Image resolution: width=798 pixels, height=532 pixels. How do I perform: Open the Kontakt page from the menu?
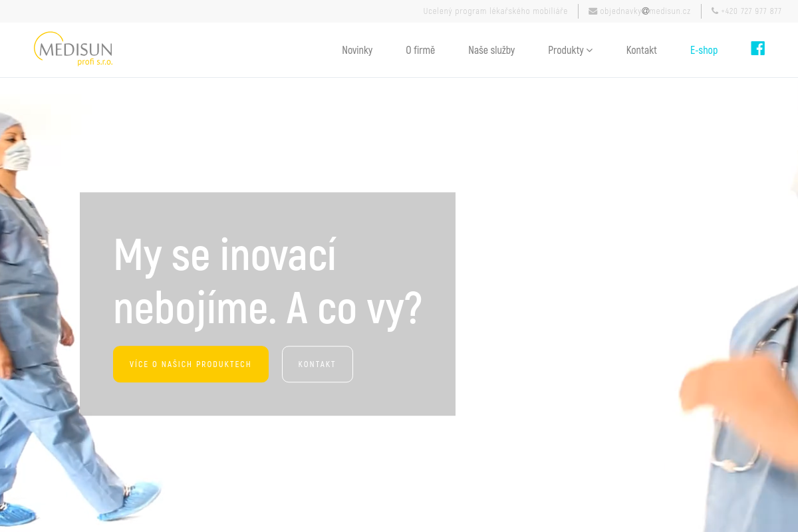[641, 50]
